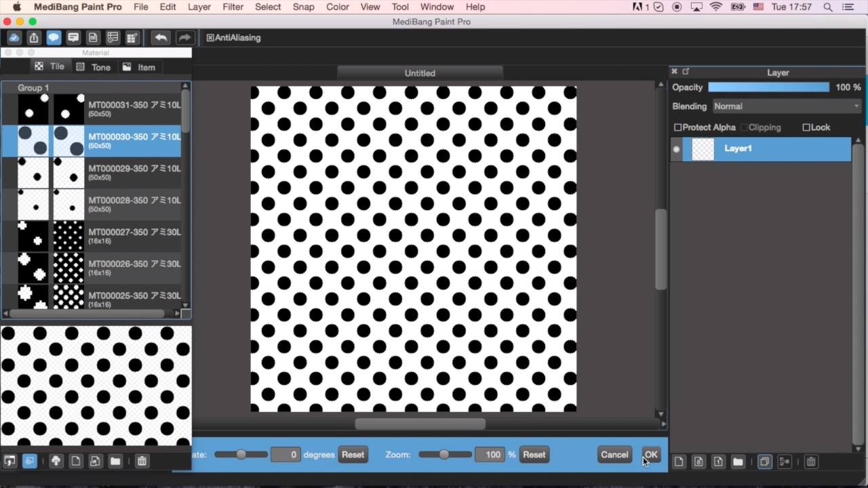Create a new layer folder
This screenshot has height=488, width=868.
tap(738, 462)
